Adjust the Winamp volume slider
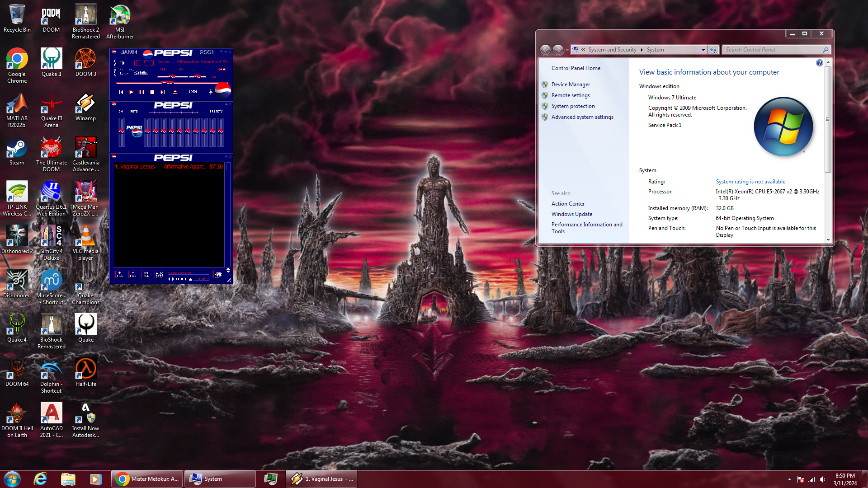Image resolution: width=868 pixels, height=488 pixels. point(172,76)
